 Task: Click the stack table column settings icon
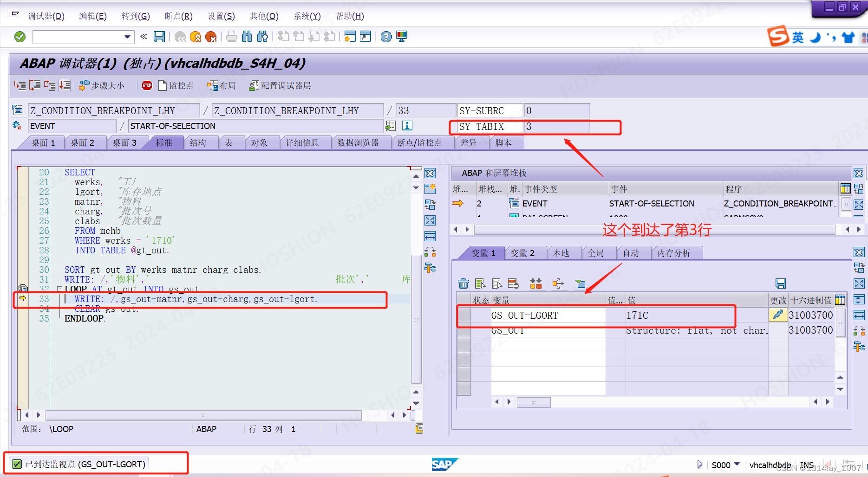[x=845, y=189]
